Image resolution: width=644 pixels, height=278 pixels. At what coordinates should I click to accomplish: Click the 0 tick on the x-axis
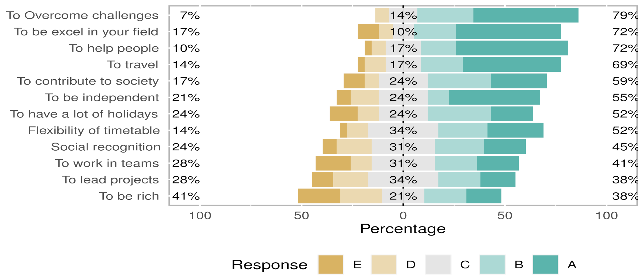click(x=403, y=216)
